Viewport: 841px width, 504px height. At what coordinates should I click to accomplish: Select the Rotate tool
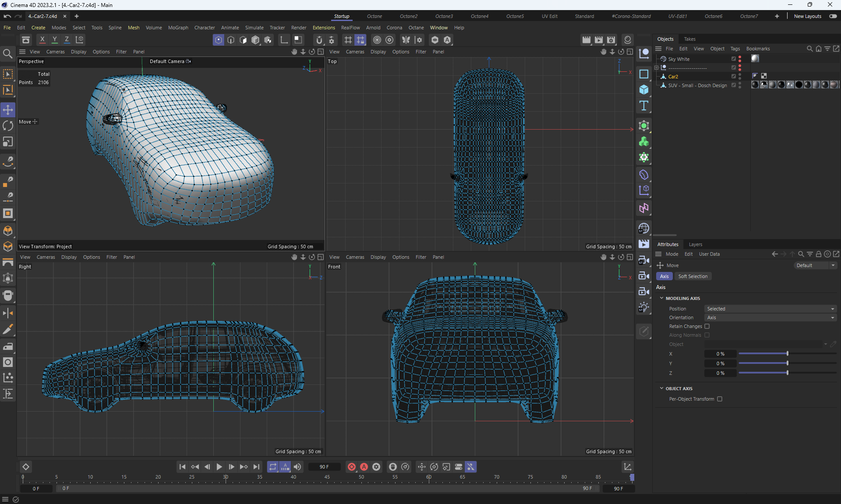point(8,126)
